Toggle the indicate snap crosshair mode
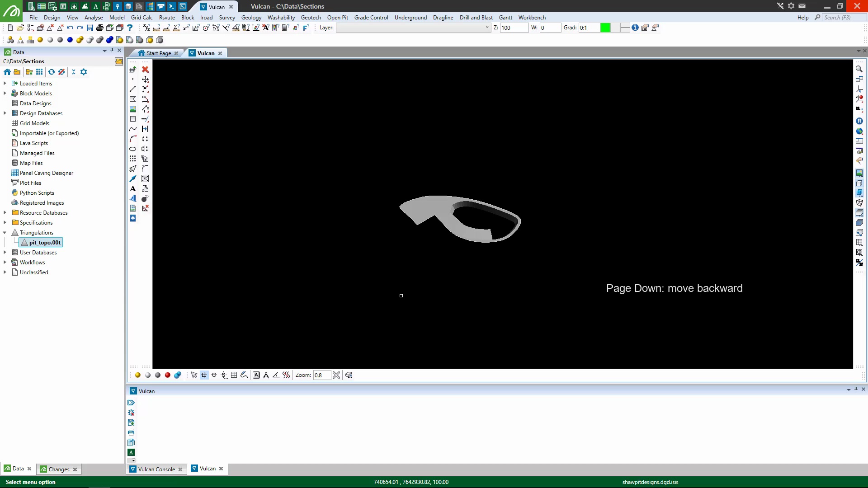 214,375
